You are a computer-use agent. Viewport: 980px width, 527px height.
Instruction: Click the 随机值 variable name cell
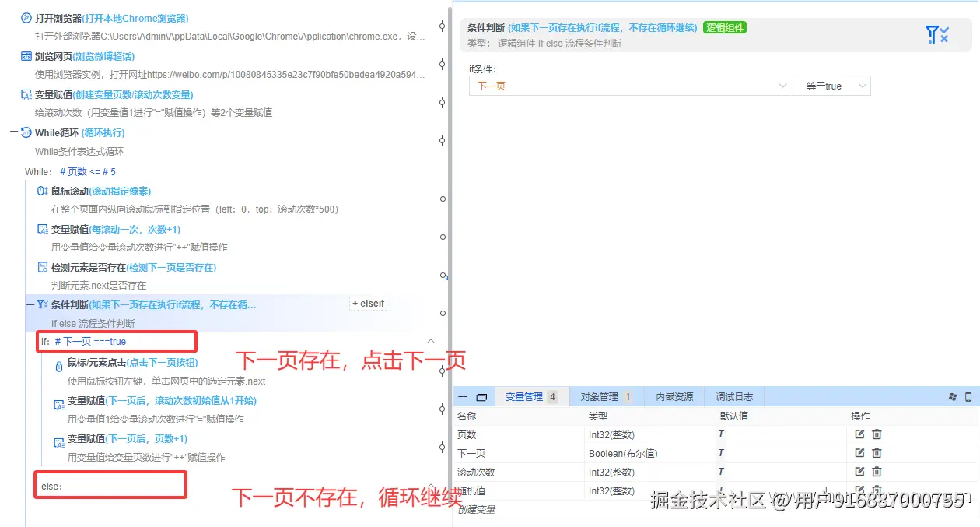[x=470, y=490]
